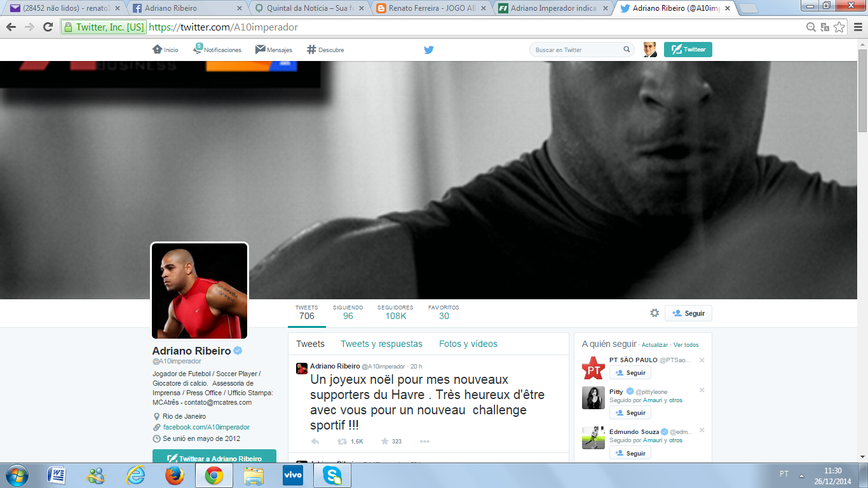The image size is (868, 488).
Task: Follow PT SÃO PAULO with Seguir
Action: [x=630, y=373]
